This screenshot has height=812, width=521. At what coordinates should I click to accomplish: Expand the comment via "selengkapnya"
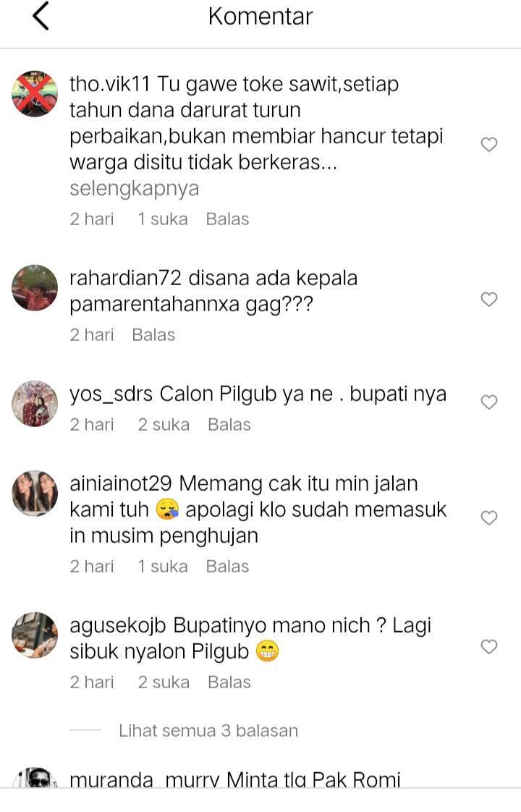click(x=134, y=188)
